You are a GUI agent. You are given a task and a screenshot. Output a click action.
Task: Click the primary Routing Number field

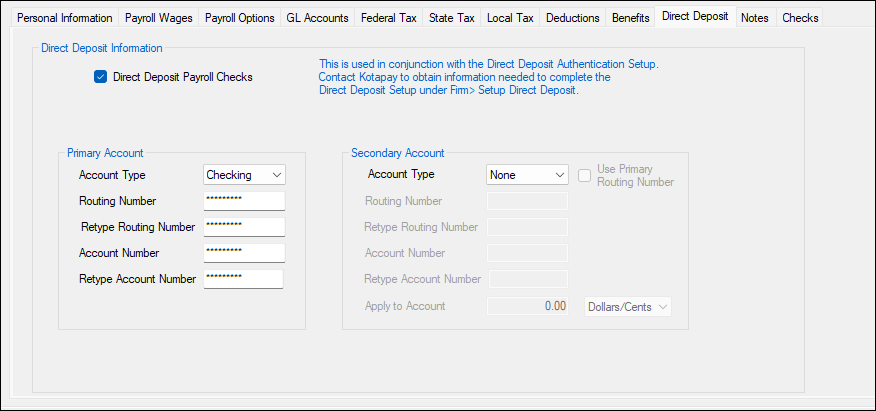244,201
